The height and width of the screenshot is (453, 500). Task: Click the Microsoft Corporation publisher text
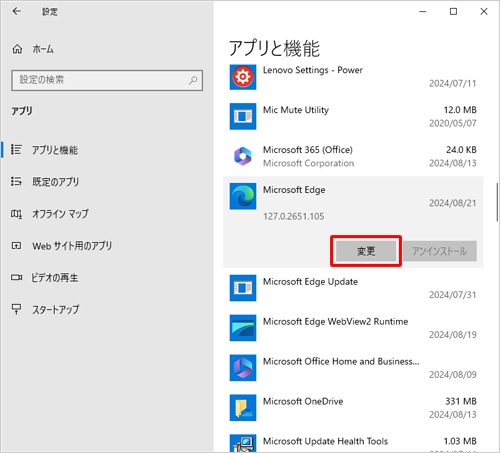pyautogui.click(x=308, y=163)
